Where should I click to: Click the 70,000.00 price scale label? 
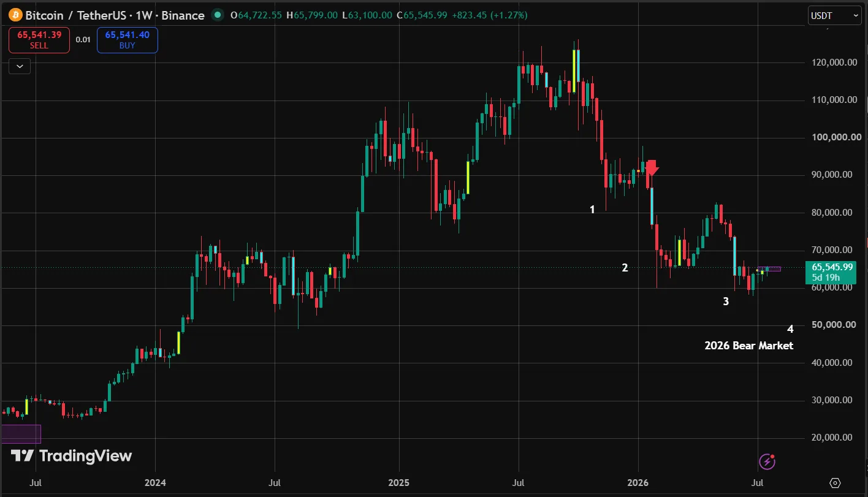[831, 250]
